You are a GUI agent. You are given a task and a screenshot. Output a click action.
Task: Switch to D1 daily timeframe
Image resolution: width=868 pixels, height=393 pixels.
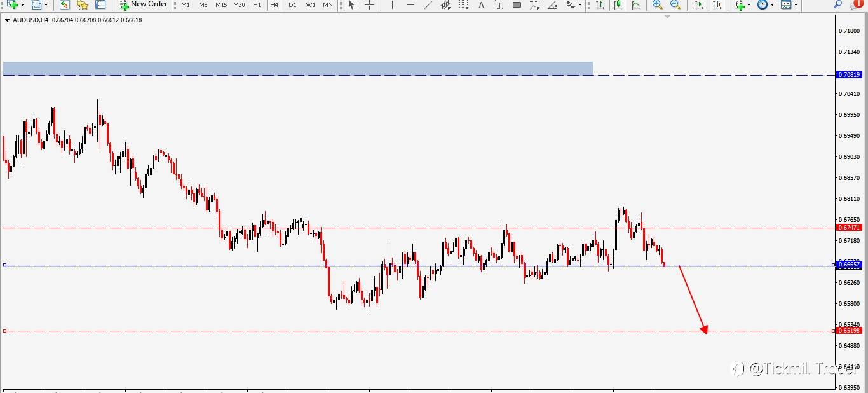[x=292, y=4]
